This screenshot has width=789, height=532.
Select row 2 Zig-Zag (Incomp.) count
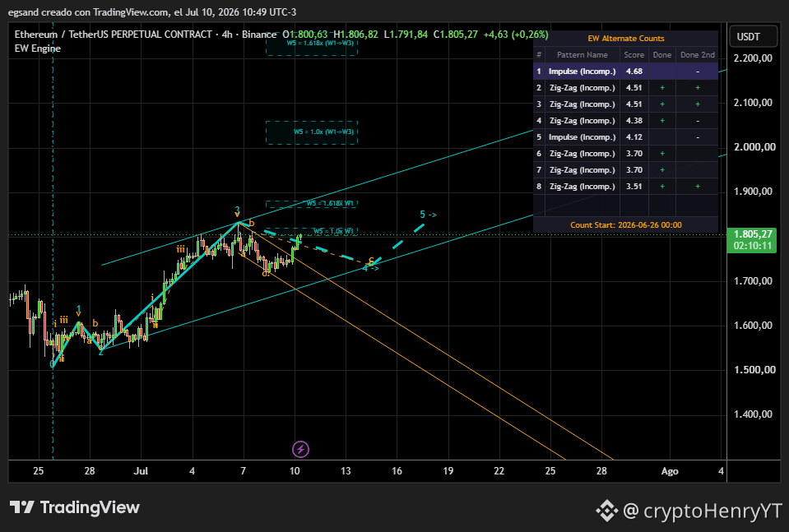click(625, 88)
